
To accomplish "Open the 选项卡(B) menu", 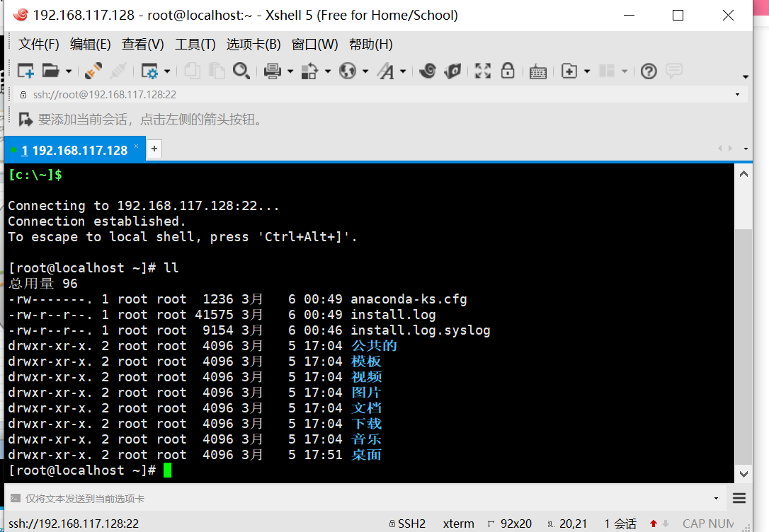I will click(x=254, y=45).
